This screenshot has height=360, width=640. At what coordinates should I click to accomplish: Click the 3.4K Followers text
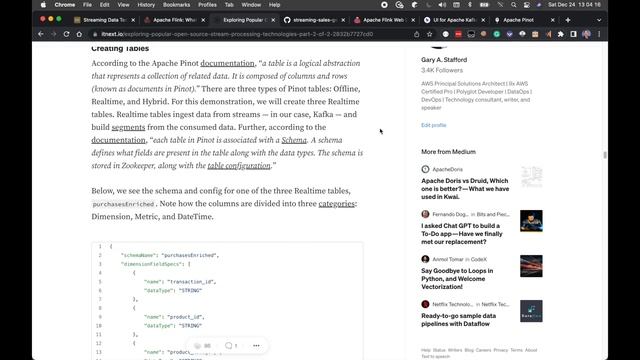pyautogui.click(x=442, y=70)
